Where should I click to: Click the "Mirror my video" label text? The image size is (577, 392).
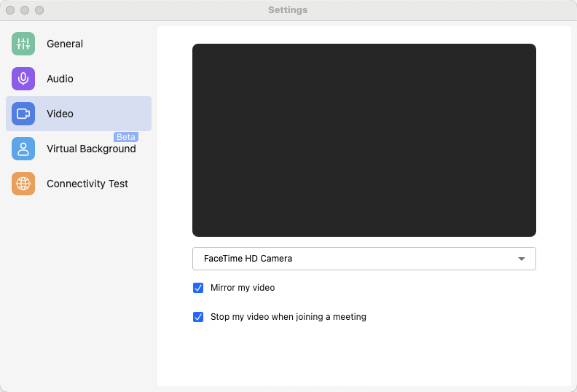tap(243, 288)
